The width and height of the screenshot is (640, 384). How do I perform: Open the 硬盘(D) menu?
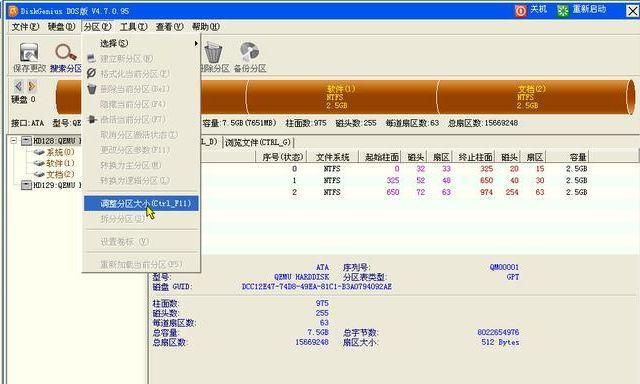tap(61, 27)
